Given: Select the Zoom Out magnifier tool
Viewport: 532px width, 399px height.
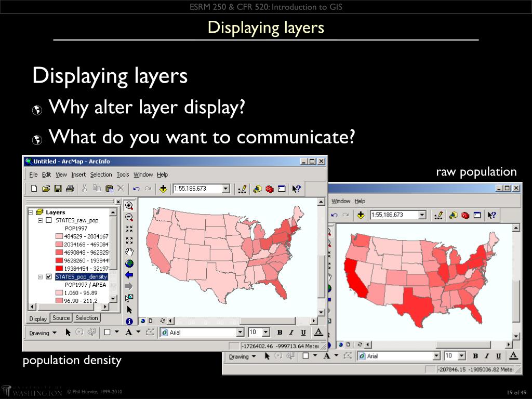Looking at the screenshot, I should click(x=129, y=217).
